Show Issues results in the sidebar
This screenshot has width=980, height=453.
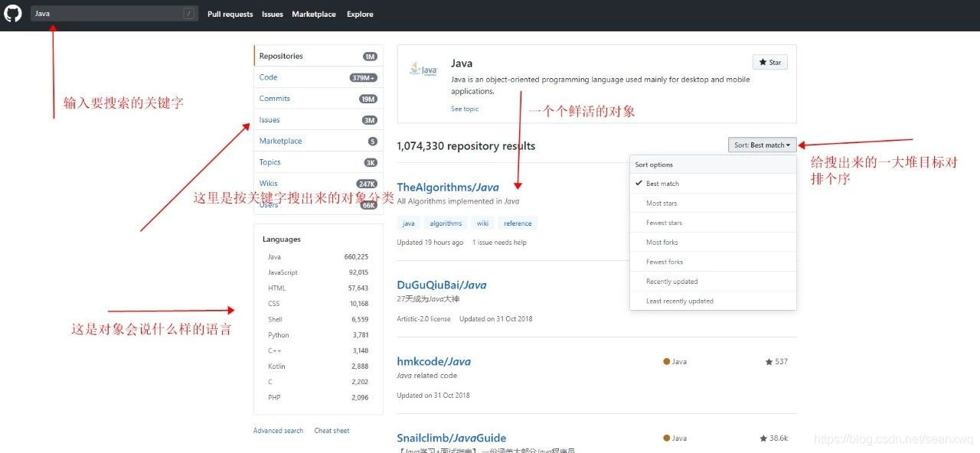(x=318, y=120)
